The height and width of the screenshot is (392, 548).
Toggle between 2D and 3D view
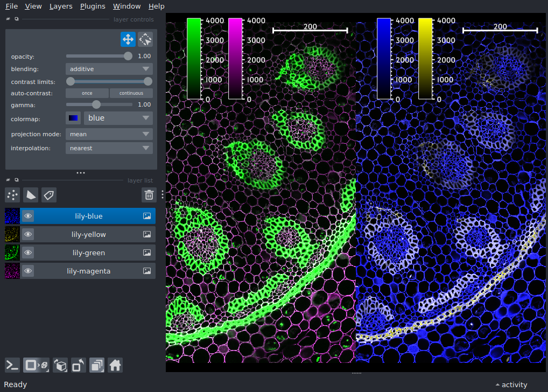[36, 365]
